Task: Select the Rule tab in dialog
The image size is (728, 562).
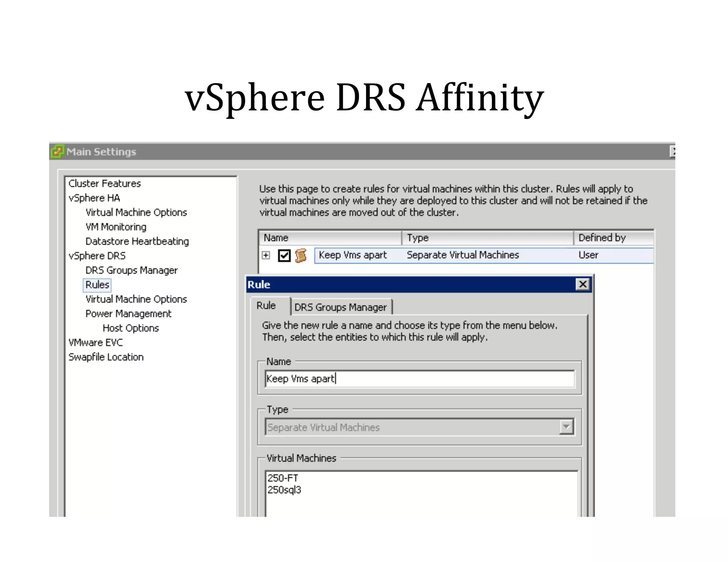Action: point(267,306)
